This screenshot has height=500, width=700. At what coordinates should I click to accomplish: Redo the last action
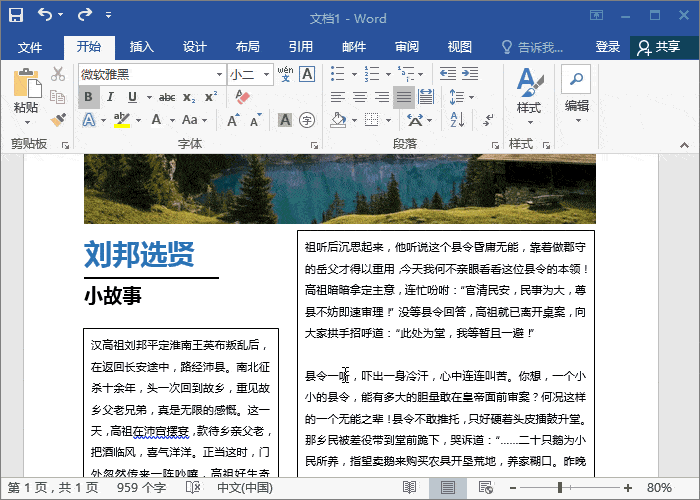point(84,15)
